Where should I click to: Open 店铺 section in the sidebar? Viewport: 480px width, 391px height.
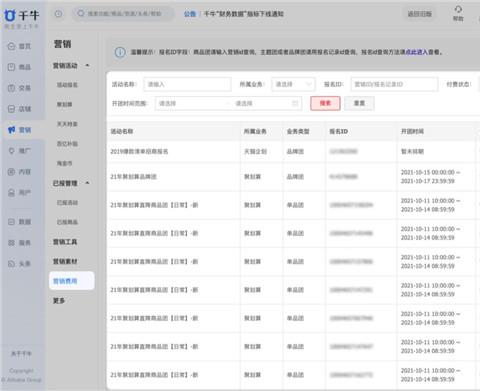[x=20, y=109]
